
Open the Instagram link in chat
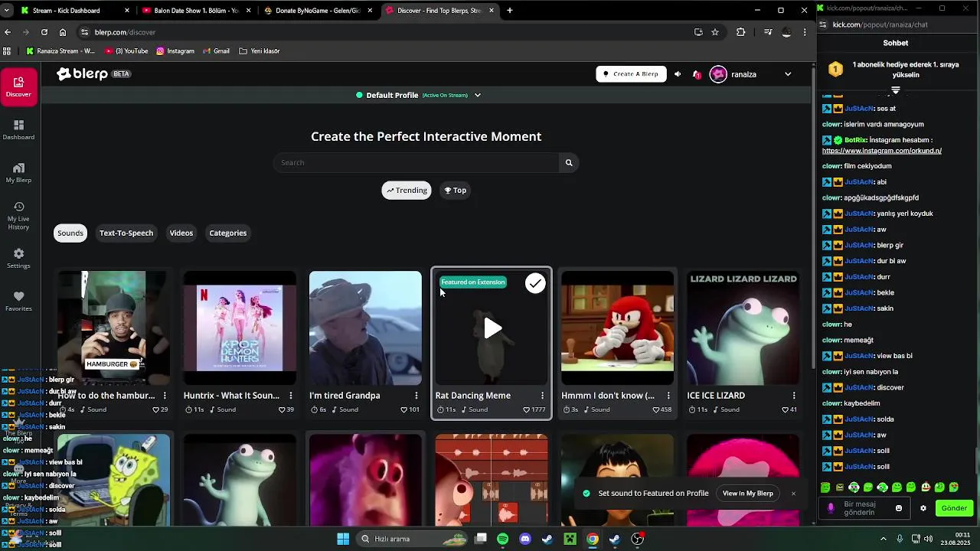[x=882, y=151]
